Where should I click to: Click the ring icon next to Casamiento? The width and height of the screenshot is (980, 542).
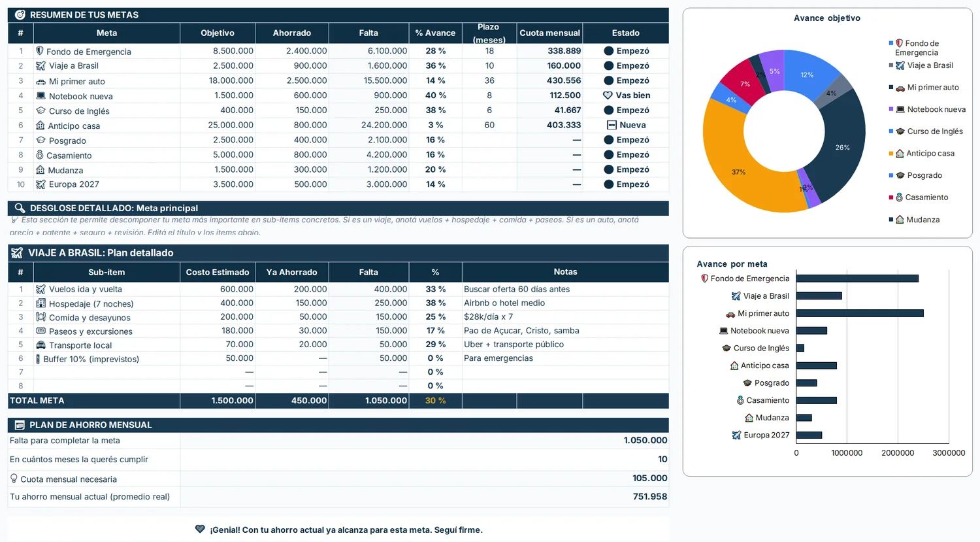pyautogui.click(x=40, y=155)
